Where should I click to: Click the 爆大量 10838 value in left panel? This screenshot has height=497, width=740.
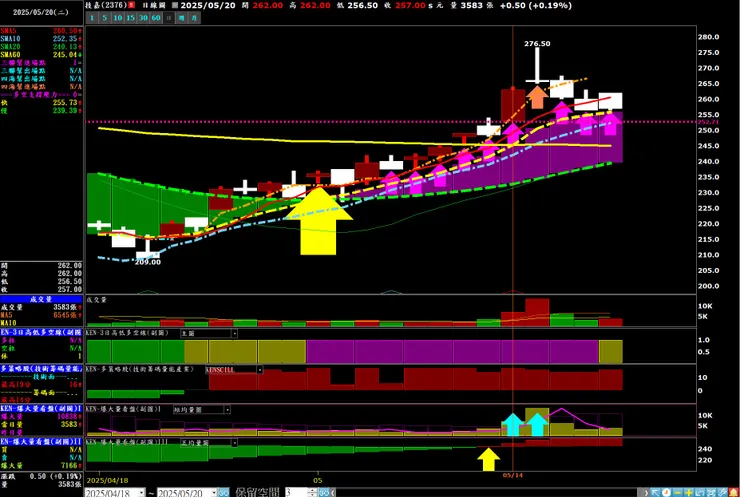pyautogui.click(x=67, y=417)
